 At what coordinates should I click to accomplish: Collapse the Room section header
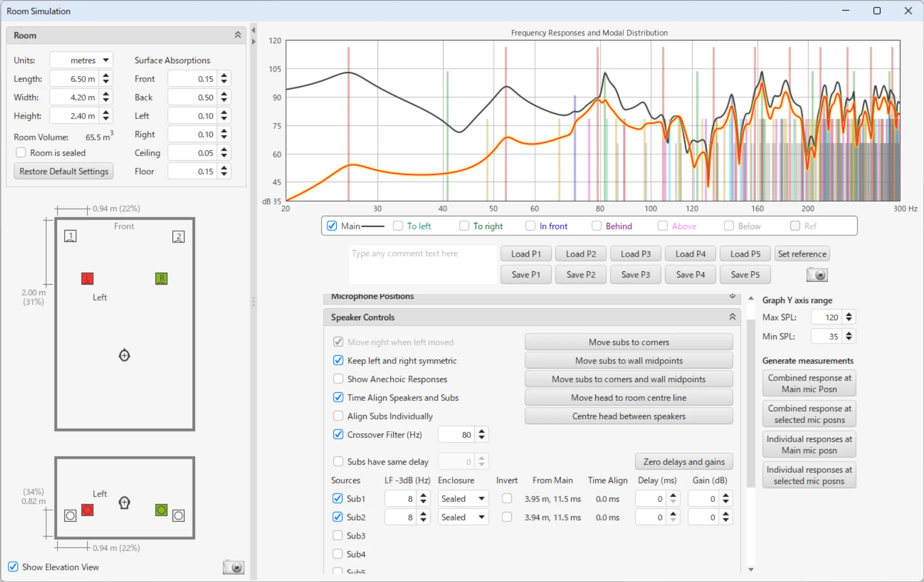[238, 35]
